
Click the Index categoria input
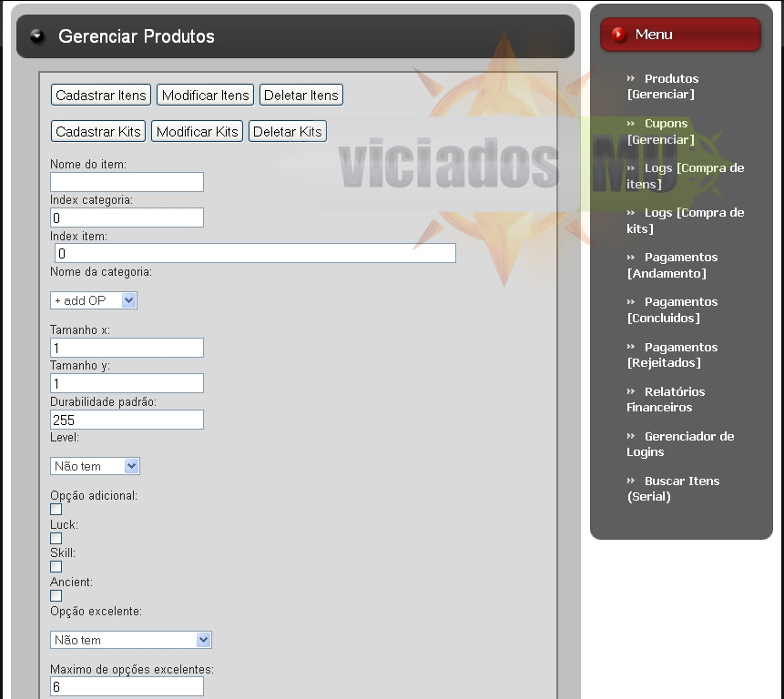click(127, 218)
